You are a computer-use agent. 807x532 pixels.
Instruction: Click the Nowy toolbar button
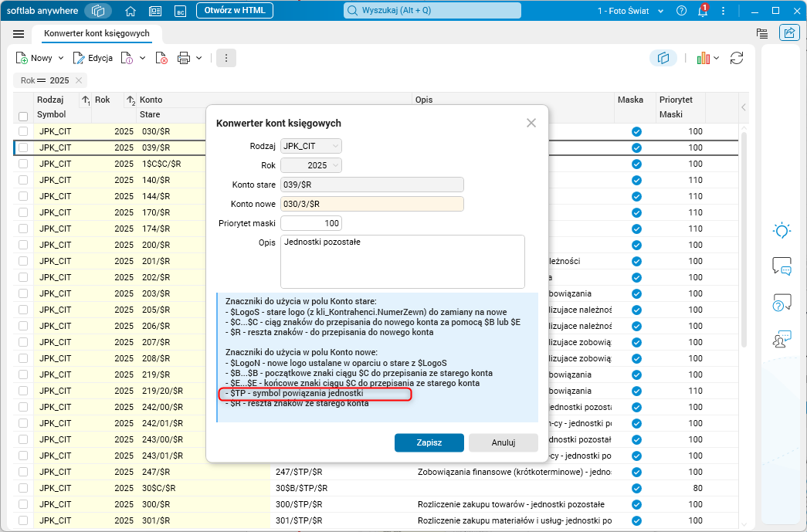[x=34, y=58]
